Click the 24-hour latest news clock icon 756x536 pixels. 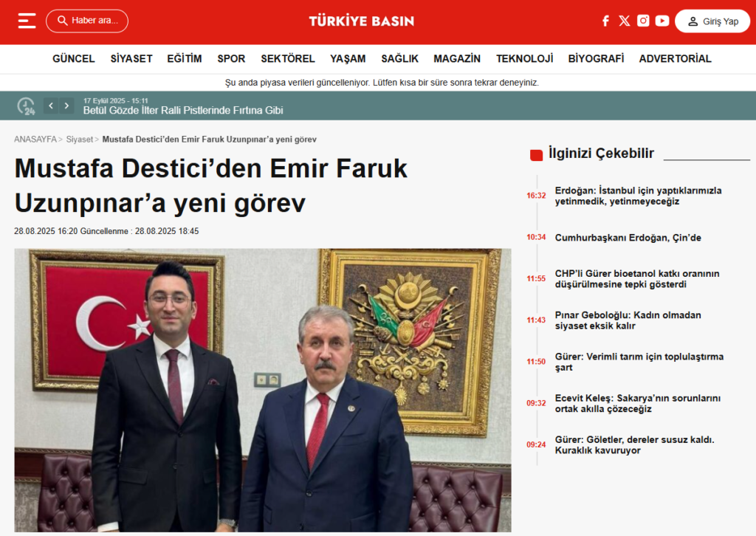(27, 106)
